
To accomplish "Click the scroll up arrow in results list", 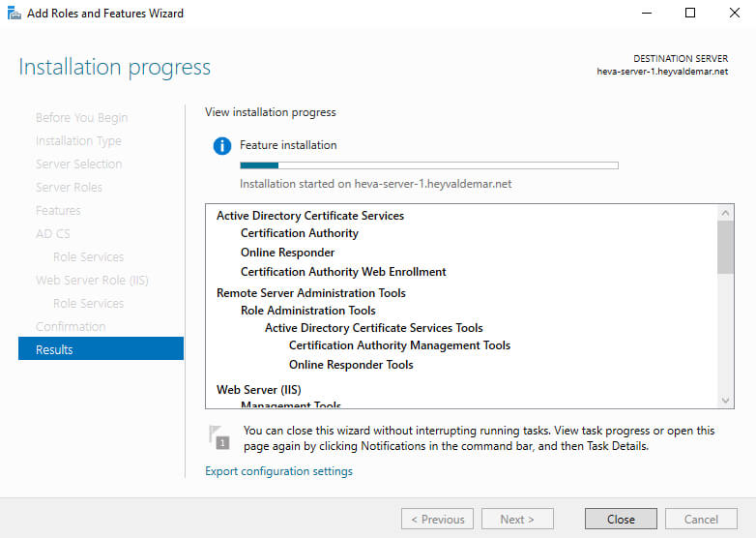I will point(725,213).
